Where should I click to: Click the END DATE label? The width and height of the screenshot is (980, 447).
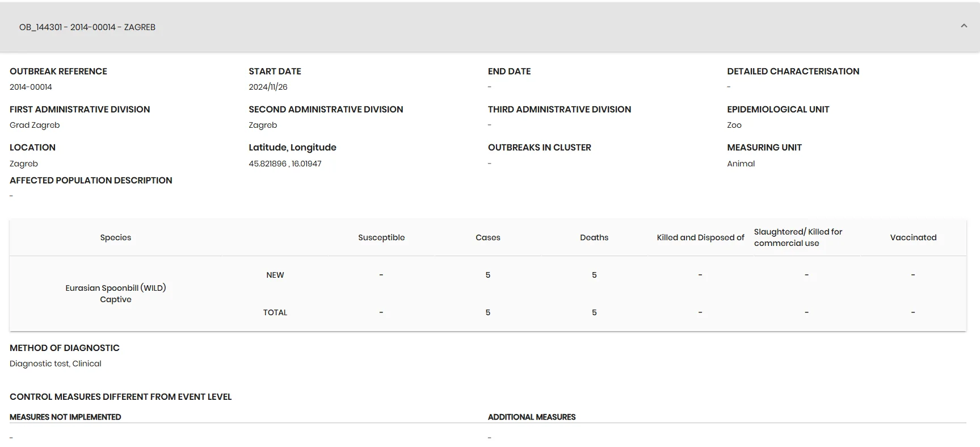[509, 71]
